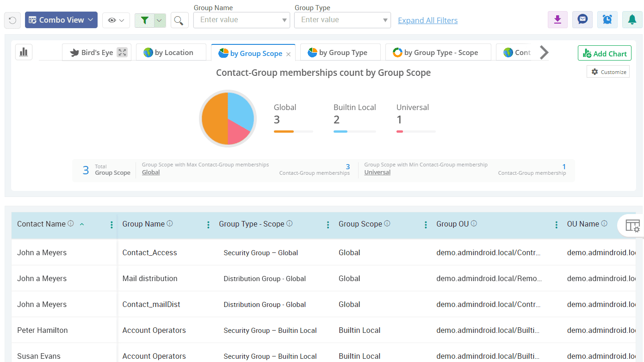Expand the Bird's Eye view fullscreen
Viewport: 644px width, 362px height.
pyautogui.click(x=122, y=52)
